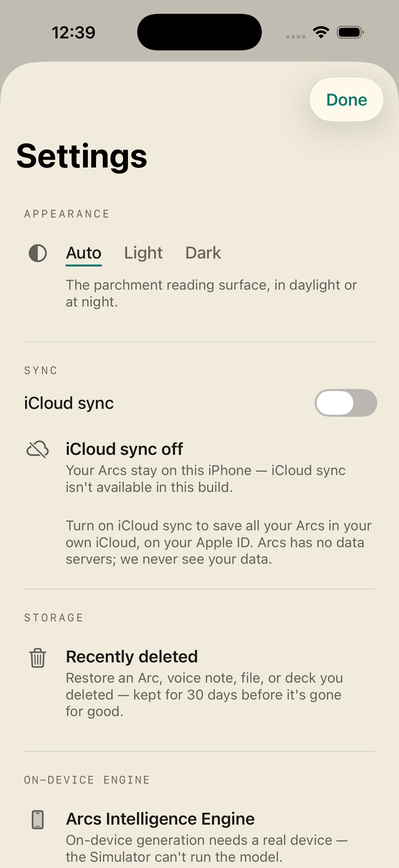The height and width of the screenshot is (868, 399).
Task: Tap the cellular signal dots indicator
Action: [296, 36]
